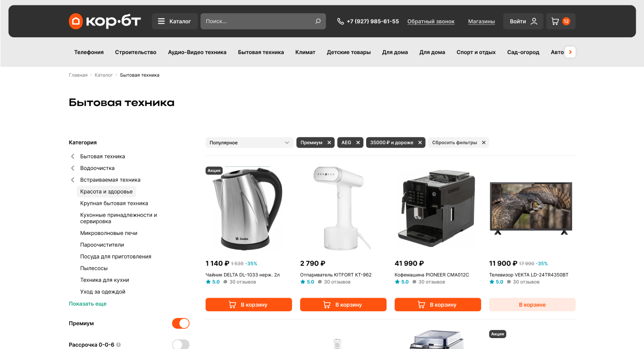Viewport: 644px width, 349px height.
Task: Go back from Встраиваемая техника via its chevron
Action: point(72,180)
